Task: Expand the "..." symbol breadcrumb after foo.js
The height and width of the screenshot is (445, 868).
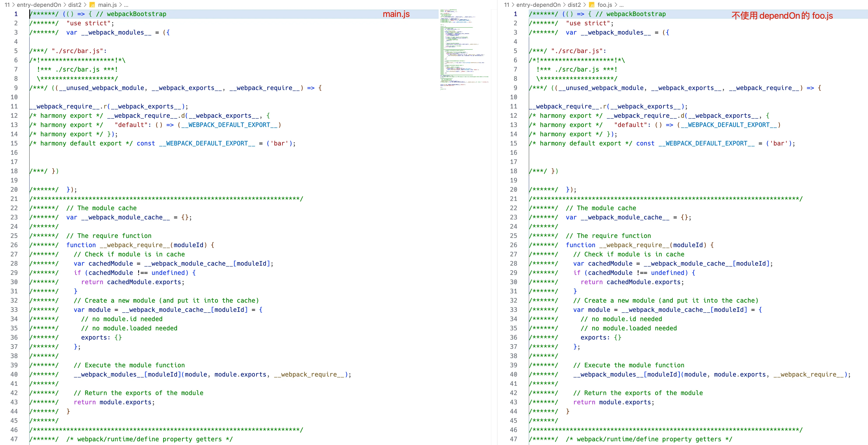Action: 621,5
